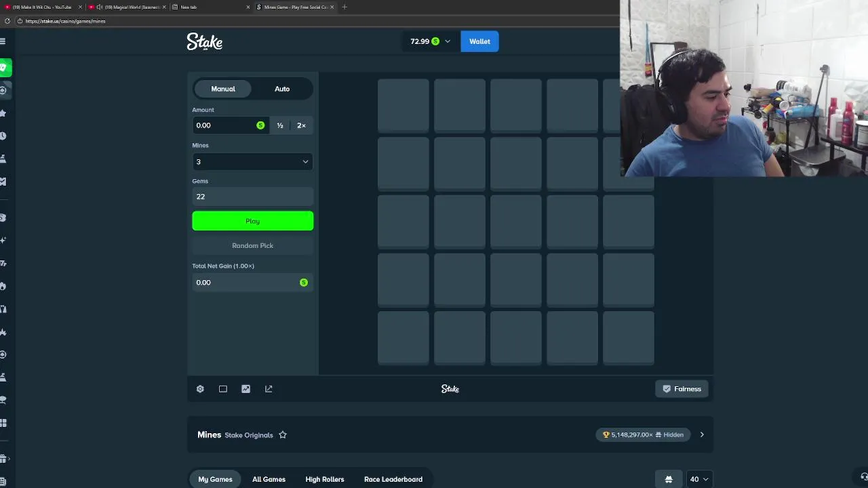Open the Wallet
Image resolution: width=868 pixels, height=488 pixels.
[479, 41]
